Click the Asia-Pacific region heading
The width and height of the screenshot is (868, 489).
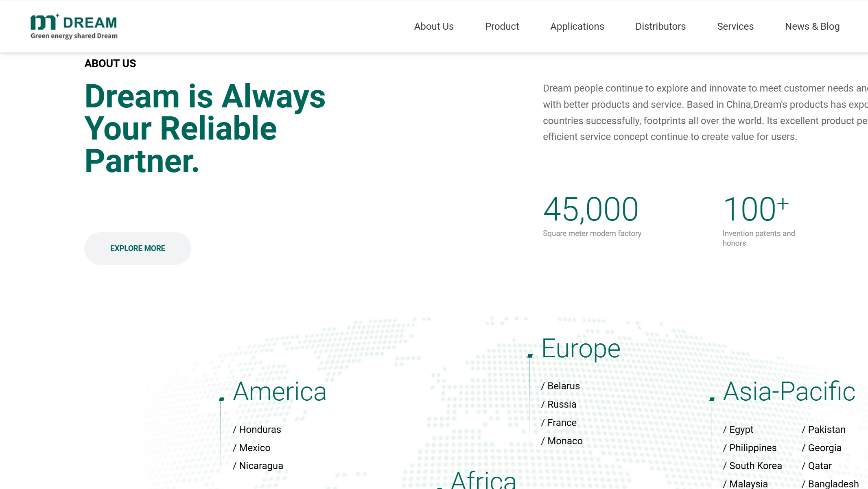coord(789,391)
